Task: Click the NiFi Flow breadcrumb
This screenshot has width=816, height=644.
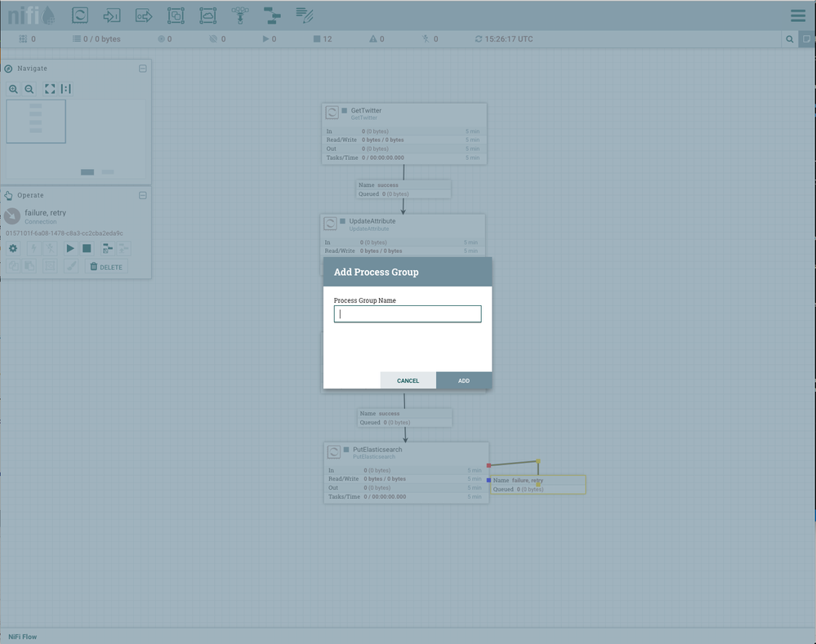Action: (x=21, y=636)
